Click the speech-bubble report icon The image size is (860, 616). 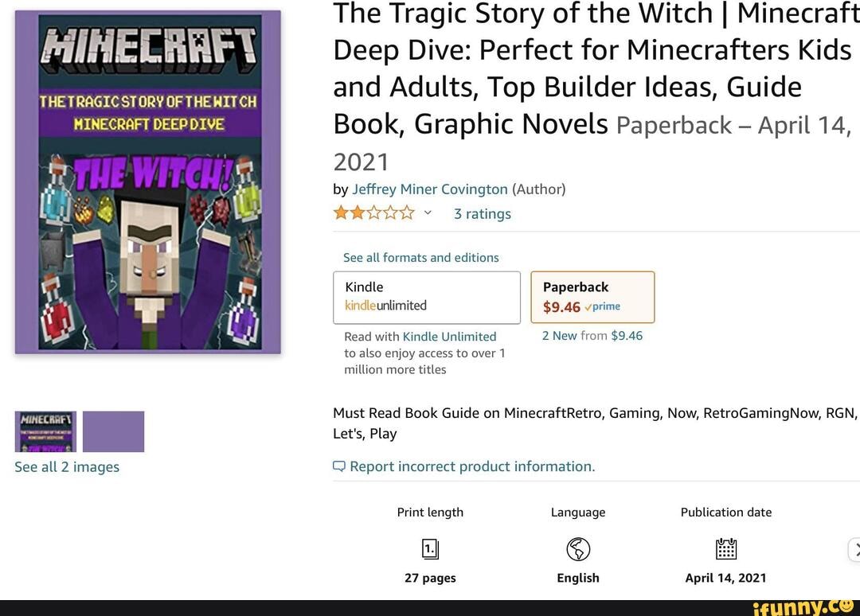(338, 466)
